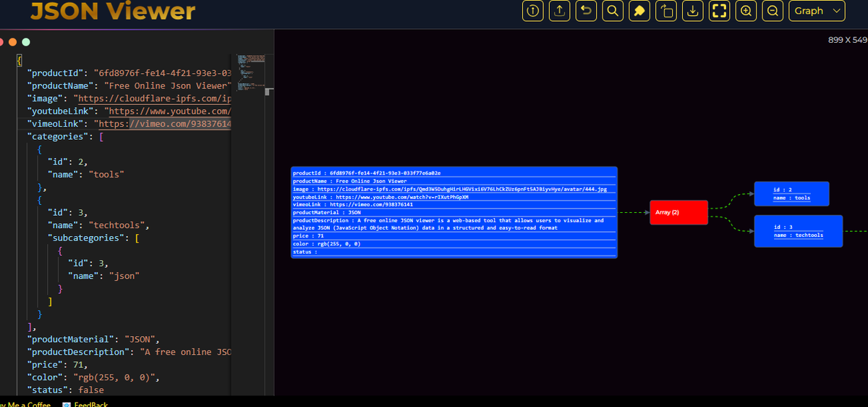868x407 pixels.
Task: Click the status row in graph node
Action: click(x=454, y=252)
